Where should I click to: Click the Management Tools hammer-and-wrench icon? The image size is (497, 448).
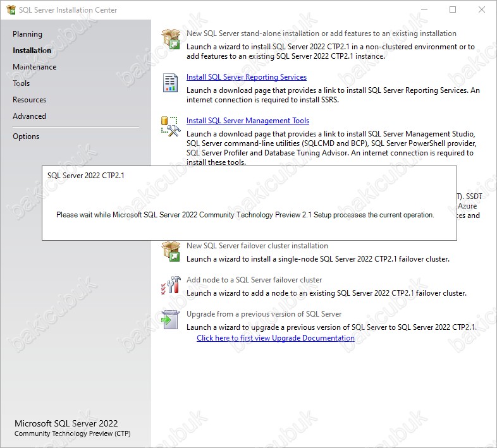pyautogui.click(x=171, y=126)
